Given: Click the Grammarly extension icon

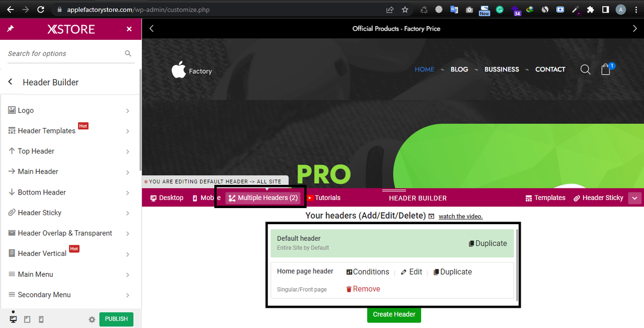Looking at the screenshot, I should [500, 10].
